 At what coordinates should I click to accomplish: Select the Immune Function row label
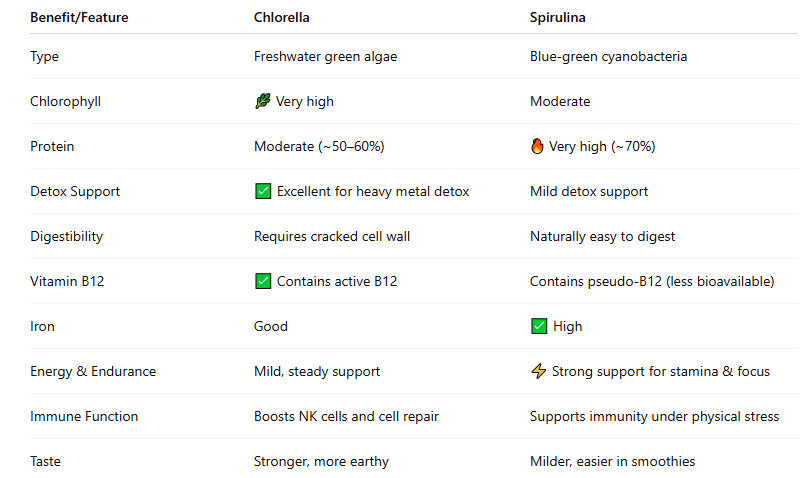84,416
